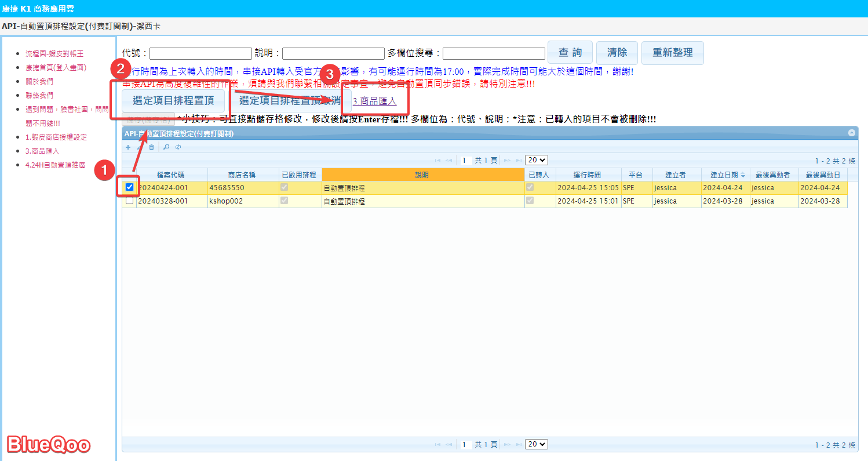Open 4.24H自動置頂推廣 in the sidebar

pos(55,165)
